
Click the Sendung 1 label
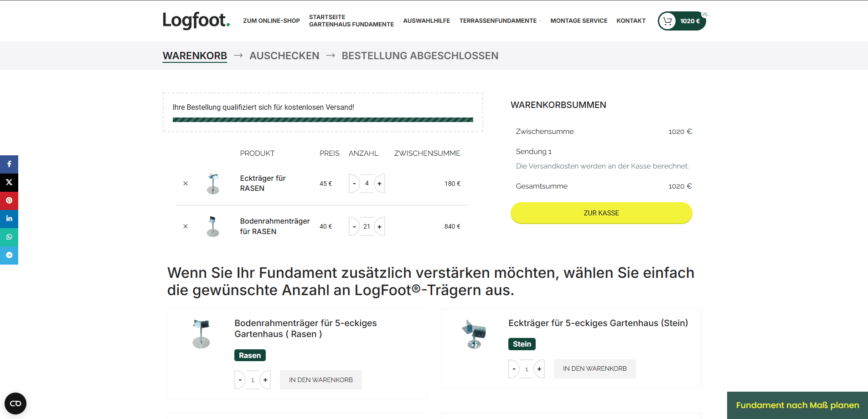click(534, 152)
